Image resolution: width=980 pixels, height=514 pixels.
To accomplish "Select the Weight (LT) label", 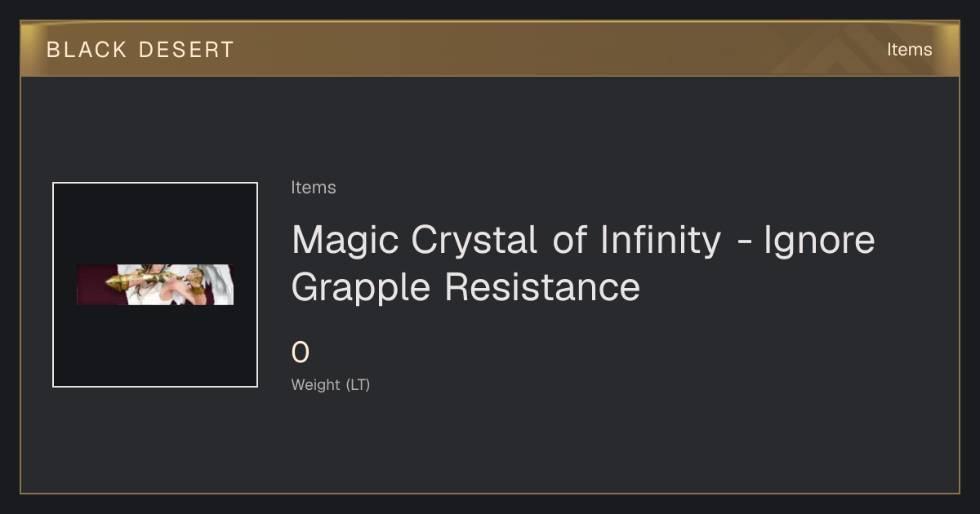I will (x=331, y=384).
